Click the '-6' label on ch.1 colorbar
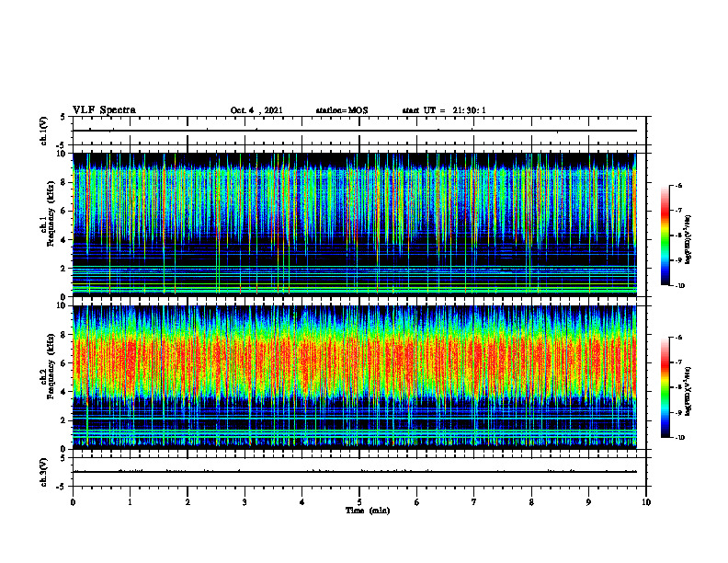This screenshot has width=728, height=563. (680, 185)
